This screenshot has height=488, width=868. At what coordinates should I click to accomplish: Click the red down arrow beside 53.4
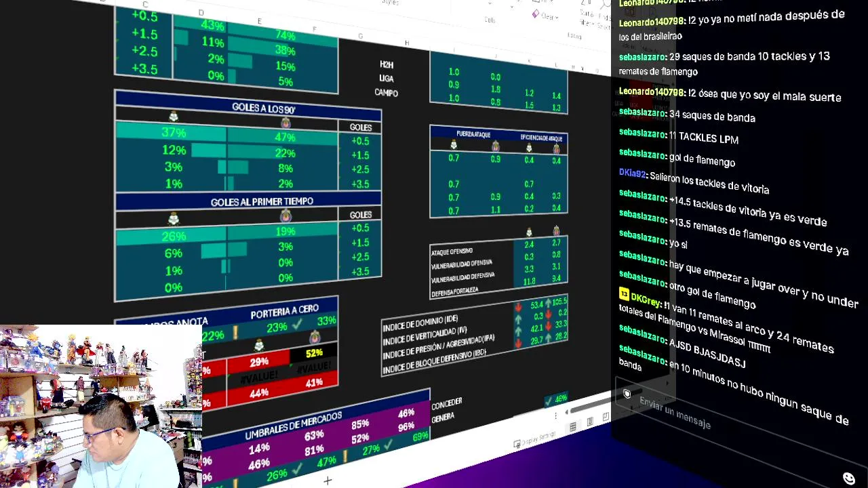519,307
